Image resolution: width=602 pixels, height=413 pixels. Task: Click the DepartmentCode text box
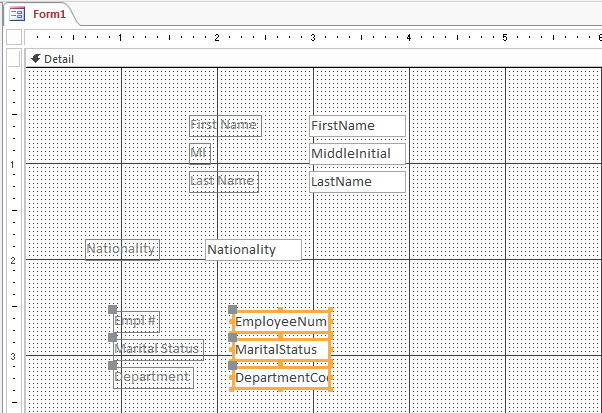click(x=281, y=378)
